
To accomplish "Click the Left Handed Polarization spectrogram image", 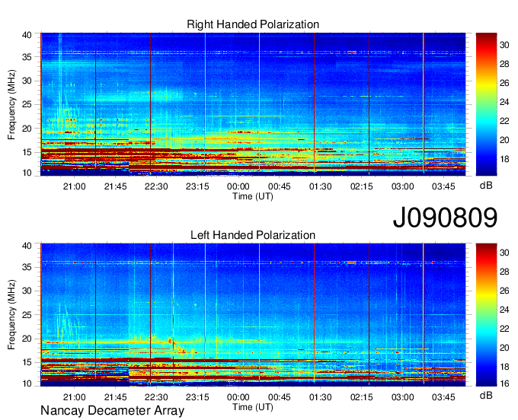I will [x=253, y=315].
